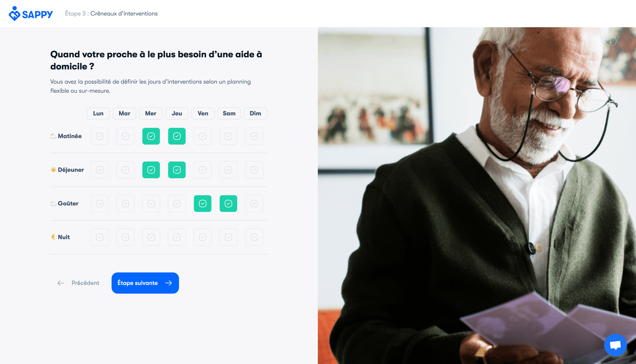Select the Jeu day header
This screenshot has width=636, height=364.
click(177, 114)
